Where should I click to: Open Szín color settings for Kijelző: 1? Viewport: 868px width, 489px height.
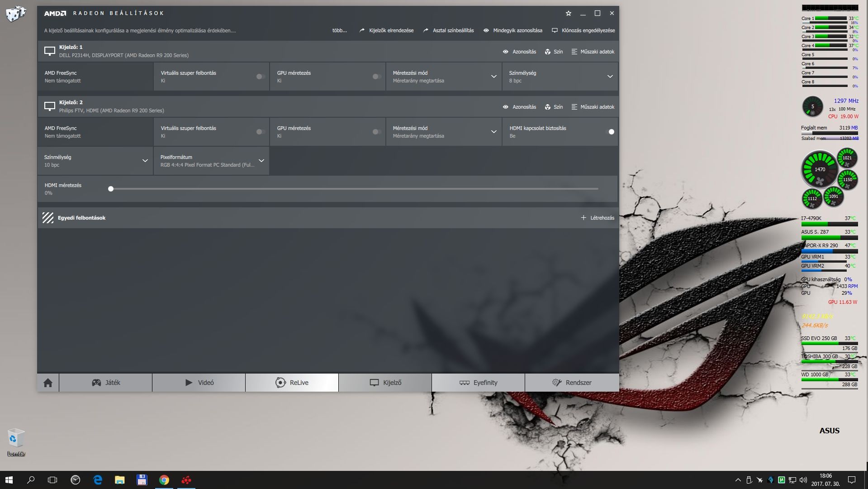tap(554, 52)
